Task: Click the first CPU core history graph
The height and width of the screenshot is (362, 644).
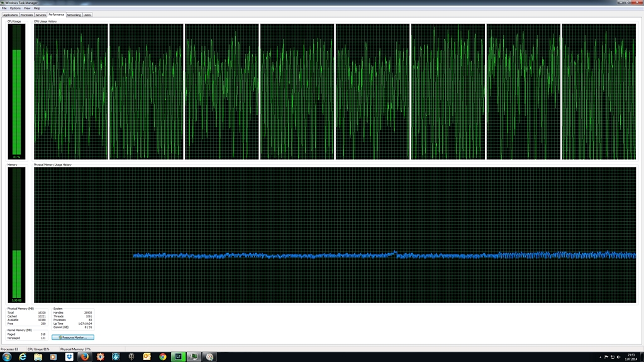Action: tap(71, 92)
